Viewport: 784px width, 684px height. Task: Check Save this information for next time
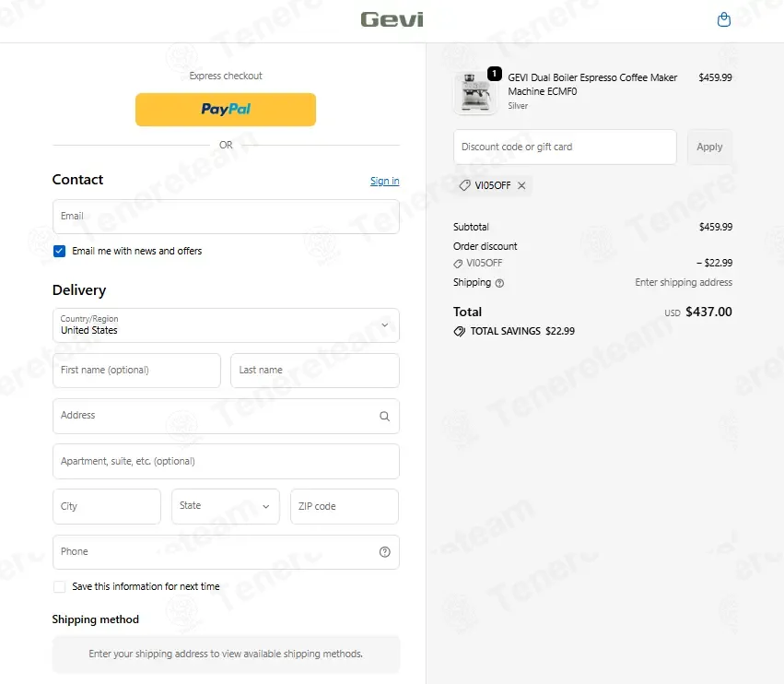point(60,586)
